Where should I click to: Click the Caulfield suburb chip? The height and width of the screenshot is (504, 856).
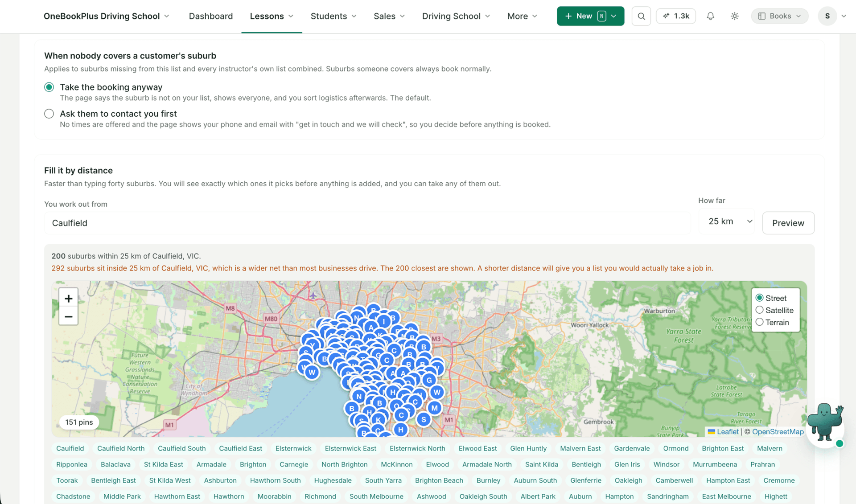point(70,448)
